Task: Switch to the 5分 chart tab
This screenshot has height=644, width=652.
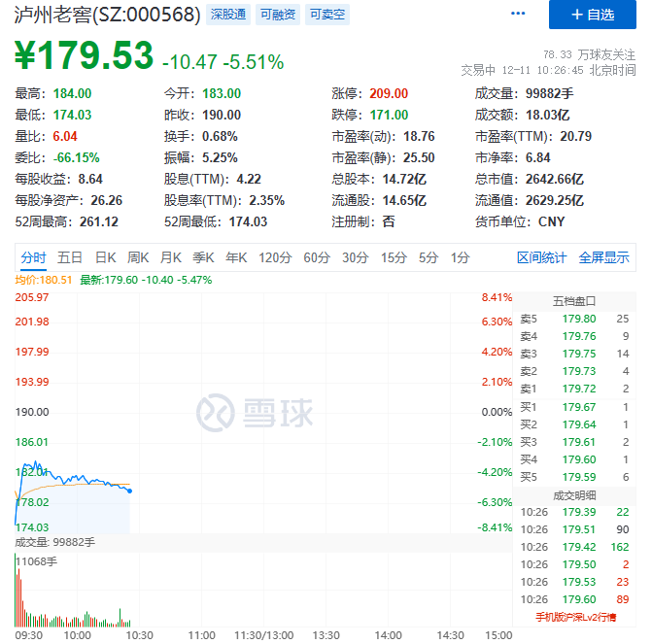Action: click(x=429, y=257)
